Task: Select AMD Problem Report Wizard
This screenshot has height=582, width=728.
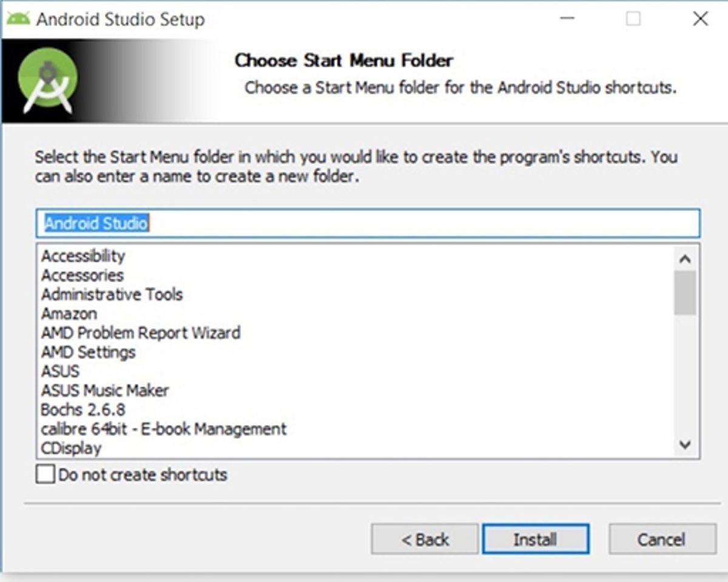Action: pyautogui.click(x=140, y=333)
